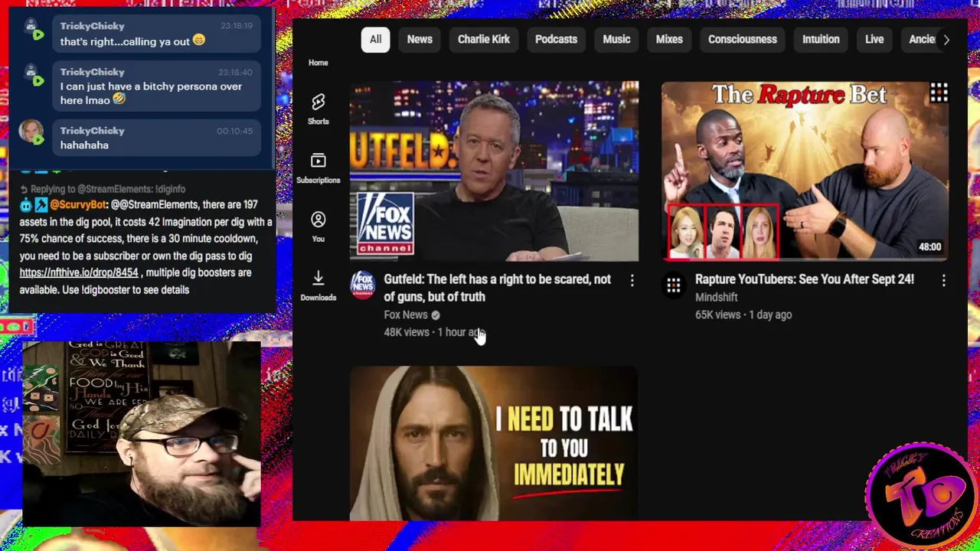Screen dimensions: 980x551
Task: Open 'I Need To Talk To You' thumbnail
Action: pos(494,443)
